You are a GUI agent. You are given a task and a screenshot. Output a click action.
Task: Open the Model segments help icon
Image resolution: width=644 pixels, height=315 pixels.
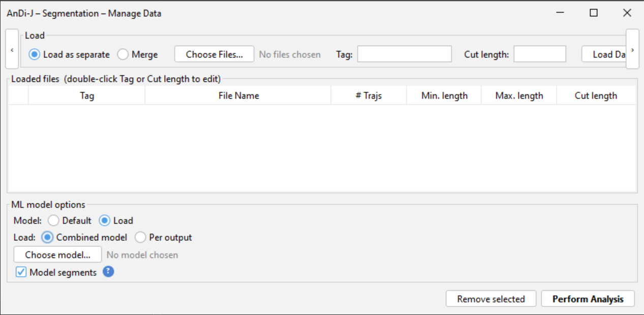(x=108, y=272)
